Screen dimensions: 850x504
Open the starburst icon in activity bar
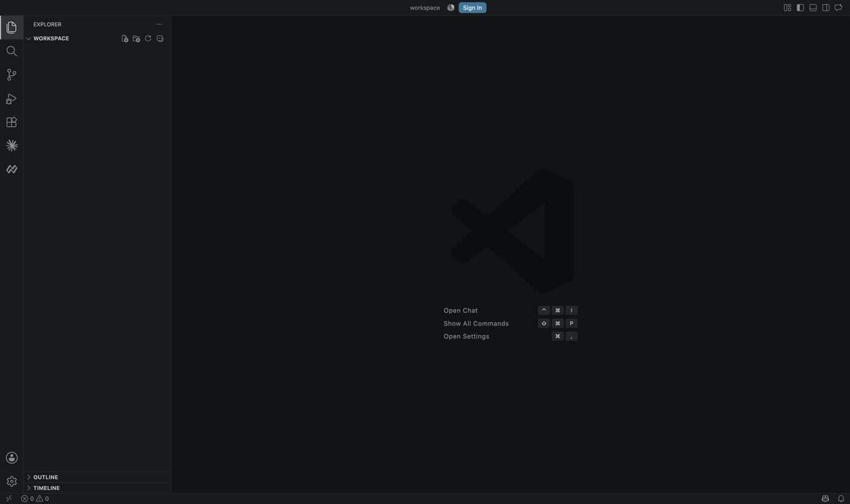coord(12,146)
